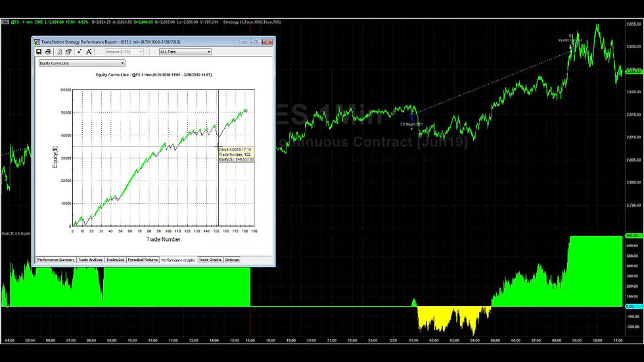Image resolution: width=644 pixels, height=362 pixels.
Task: Click the TradeStation report window icon
Action: click(37, 42)
